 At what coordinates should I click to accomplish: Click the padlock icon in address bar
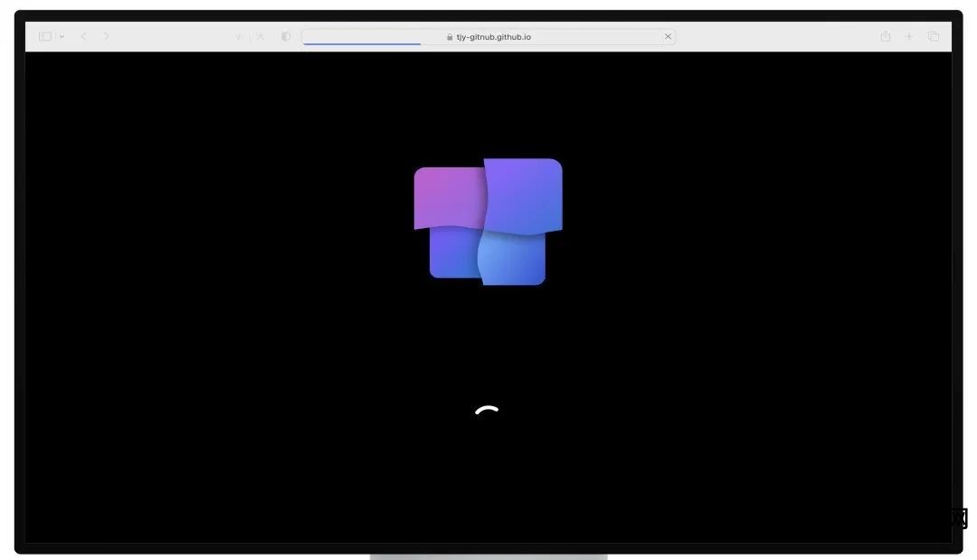(450, 37)
